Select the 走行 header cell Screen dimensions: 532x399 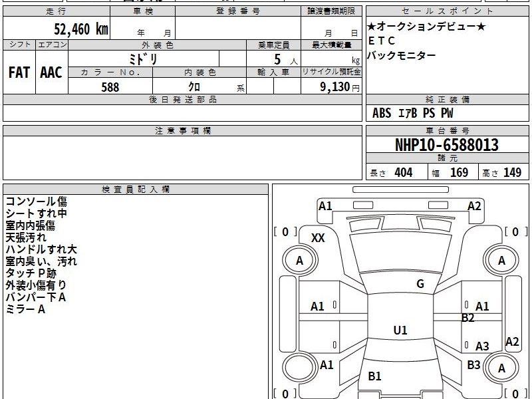point(57,11)
